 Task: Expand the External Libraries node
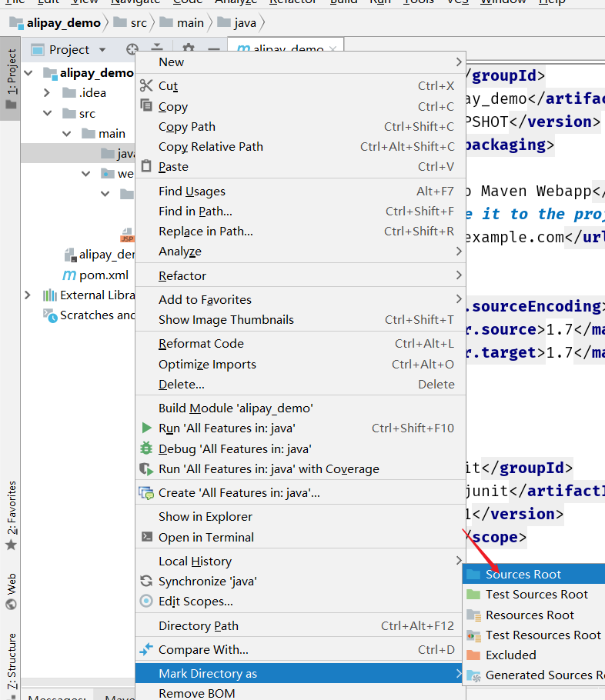tap(28, 295)
